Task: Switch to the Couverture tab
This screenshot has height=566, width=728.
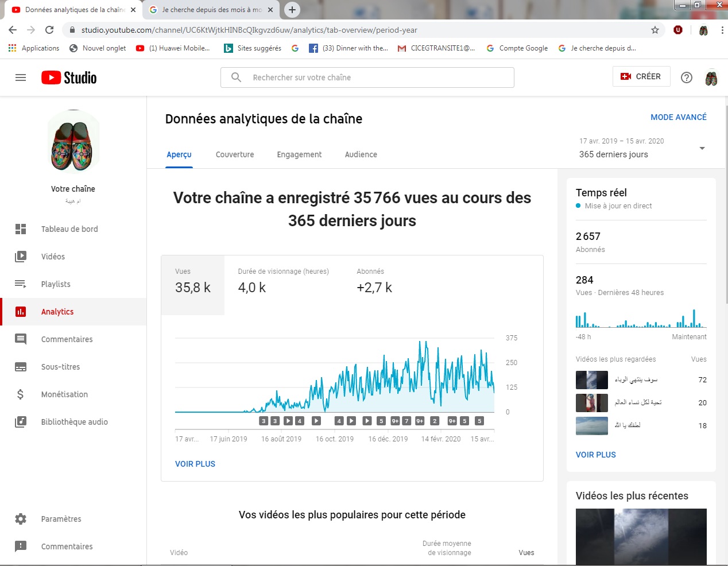Action: [x=234, y=154]
